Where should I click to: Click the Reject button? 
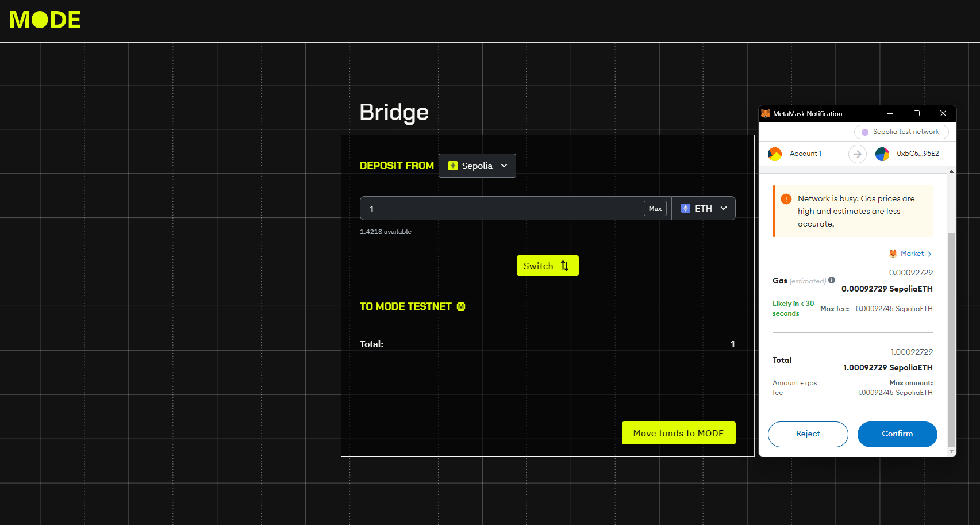(x=808, y=434)
